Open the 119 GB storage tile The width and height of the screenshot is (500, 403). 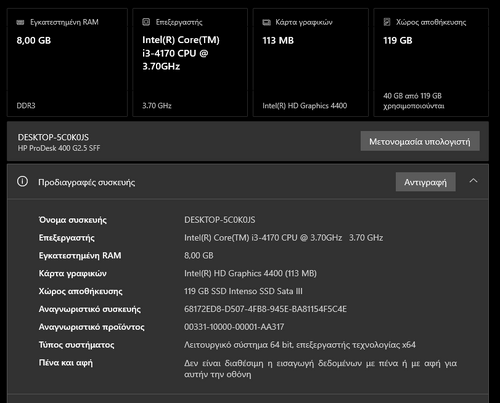[431, 63]
